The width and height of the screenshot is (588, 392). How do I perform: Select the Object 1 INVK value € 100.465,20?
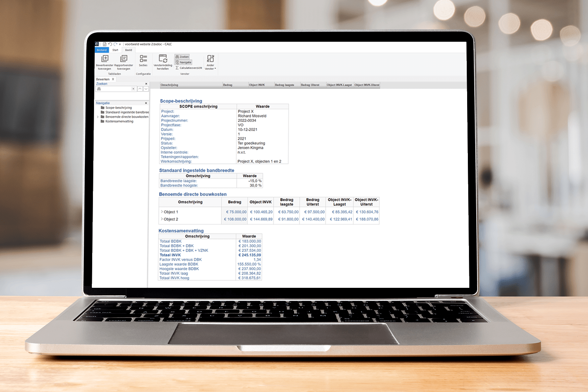pos(261,212)
